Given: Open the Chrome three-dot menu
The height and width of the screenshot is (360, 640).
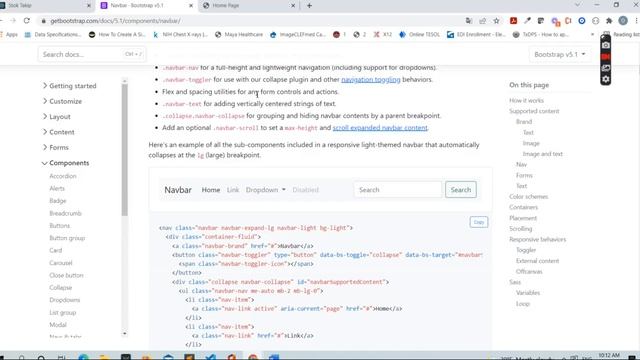Looking at the screenshot, I should click(636, 21).
